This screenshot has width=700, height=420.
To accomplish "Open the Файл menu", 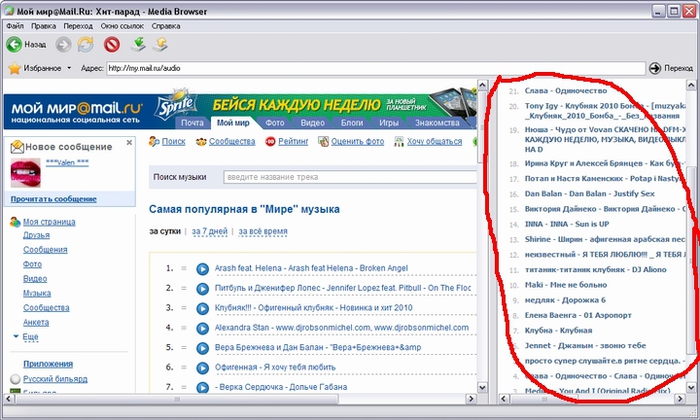I will [x=15, y=26].
